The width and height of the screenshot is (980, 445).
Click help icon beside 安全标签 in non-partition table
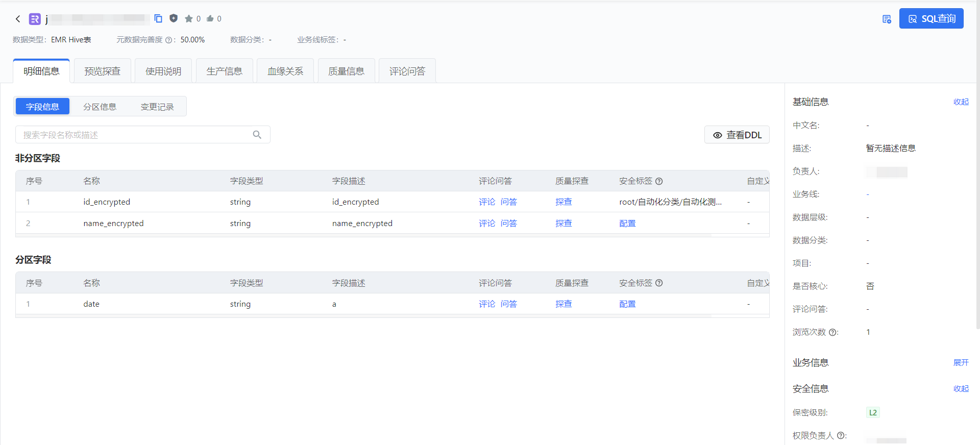click(659, 181)
